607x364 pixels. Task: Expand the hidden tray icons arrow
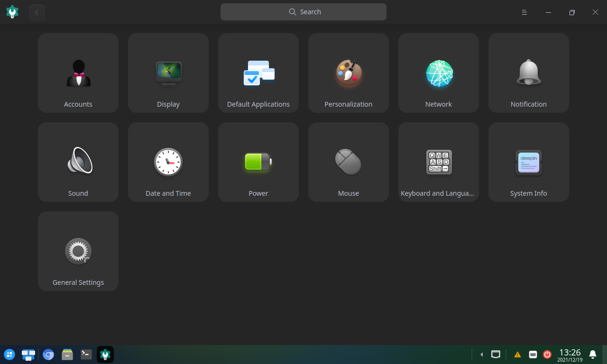[482, 355]
